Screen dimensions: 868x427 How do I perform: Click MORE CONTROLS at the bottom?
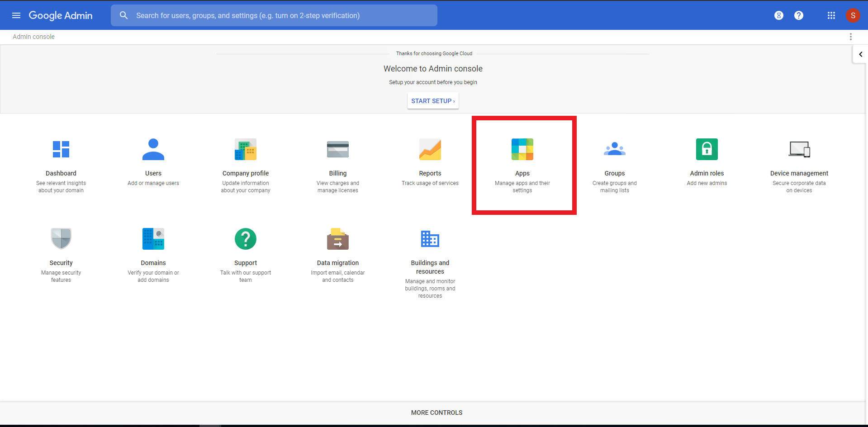click(436, 413)
